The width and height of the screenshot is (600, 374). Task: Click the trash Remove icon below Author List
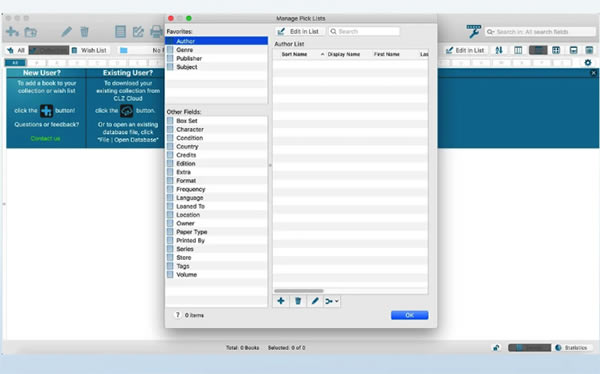(x=298, y=301)
